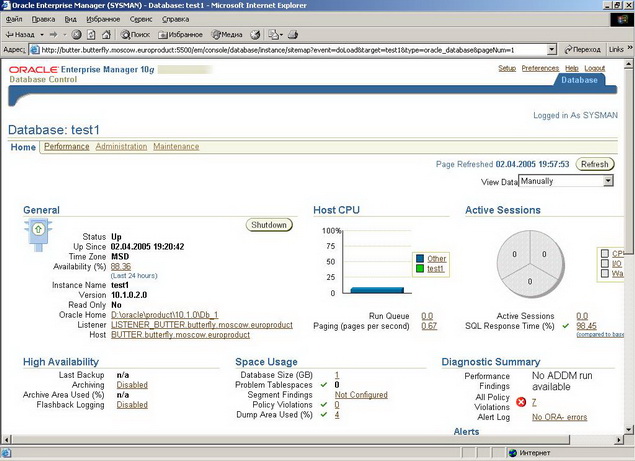The width and height of the screenshot is (635, 461).
Task: Switch to the Performance tab
Action: tap(67, 147)
